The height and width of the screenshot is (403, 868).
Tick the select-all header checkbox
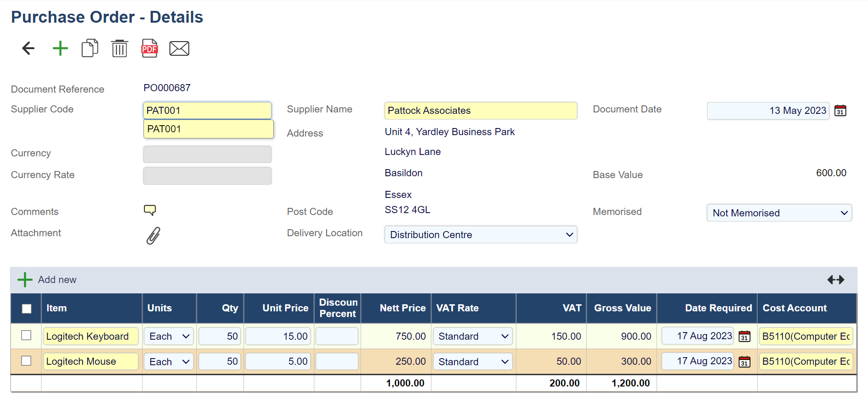click(x=27, y=309)
